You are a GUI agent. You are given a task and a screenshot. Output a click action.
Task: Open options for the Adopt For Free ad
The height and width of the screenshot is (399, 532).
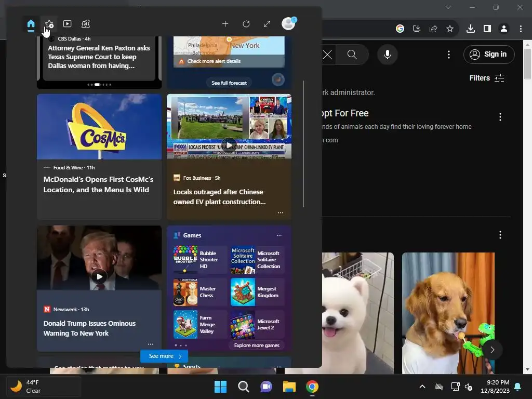click(x=500, y=117)
